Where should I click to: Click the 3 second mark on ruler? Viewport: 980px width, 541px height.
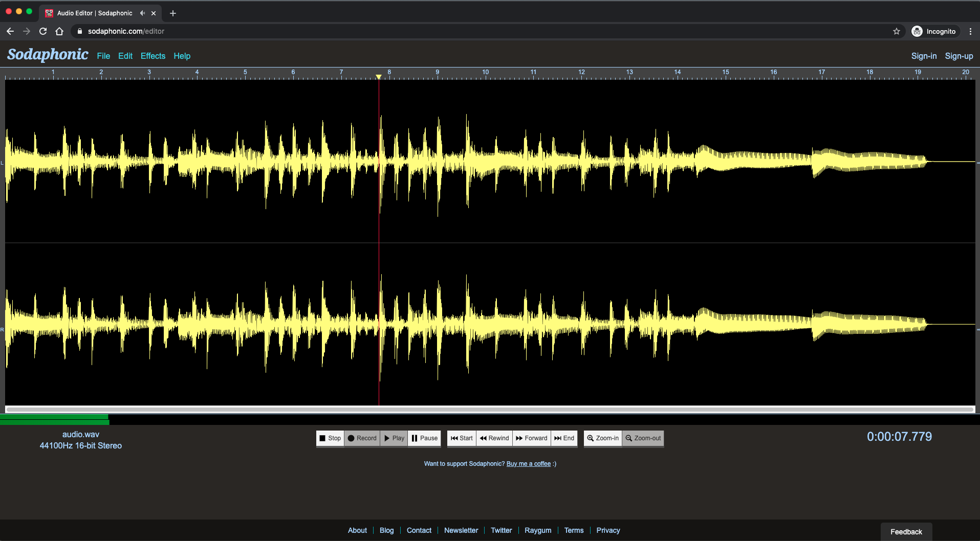[x=149, y=73]
